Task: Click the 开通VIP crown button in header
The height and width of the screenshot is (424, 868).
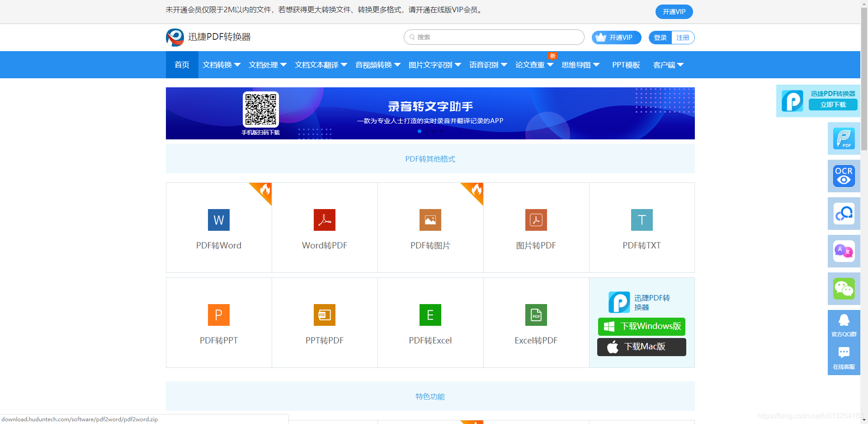Action: click(617, 38)
